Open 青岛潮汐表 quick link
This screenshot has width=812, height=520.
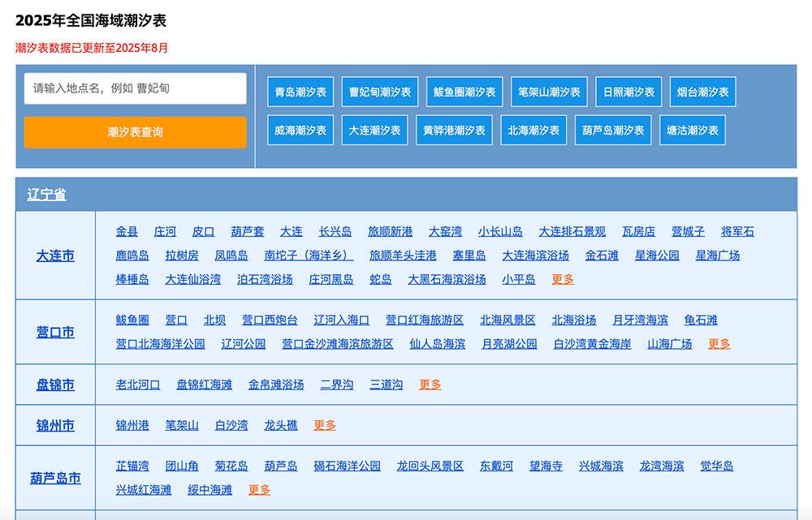(300, 92)
